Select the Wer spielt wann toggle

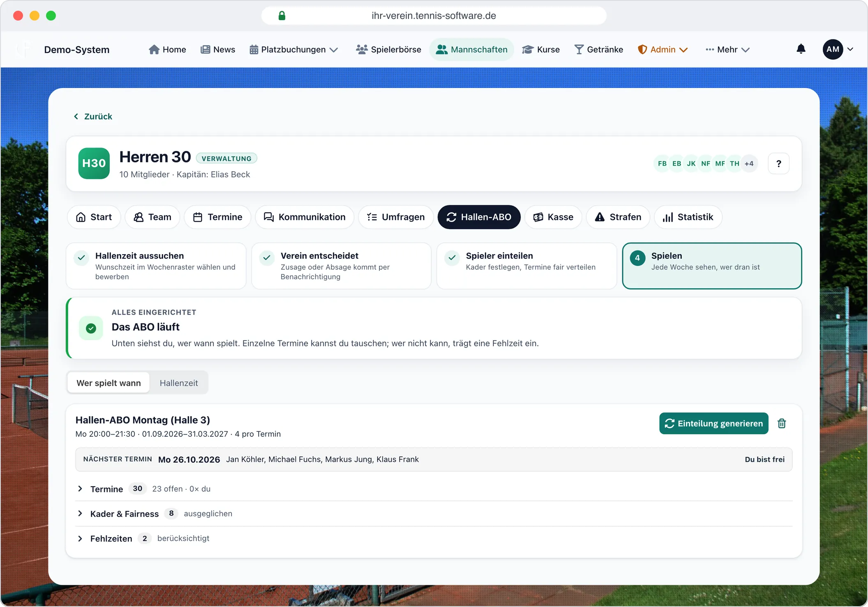click(x=108, y=383)
